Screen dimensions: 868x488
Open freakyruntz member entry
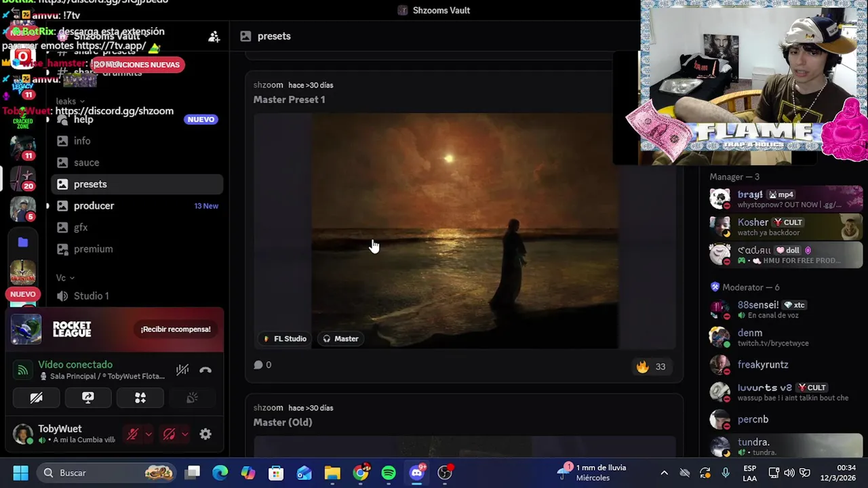[785, 365]
